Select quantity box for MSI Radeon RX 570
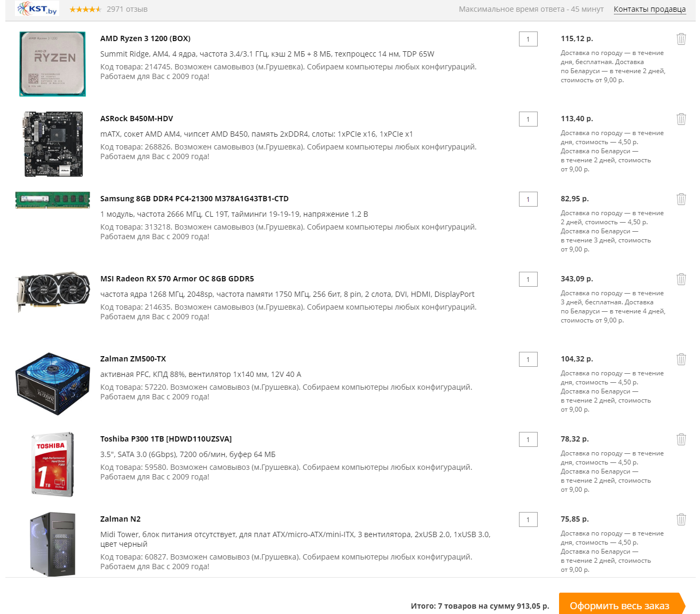 (528, 279)
